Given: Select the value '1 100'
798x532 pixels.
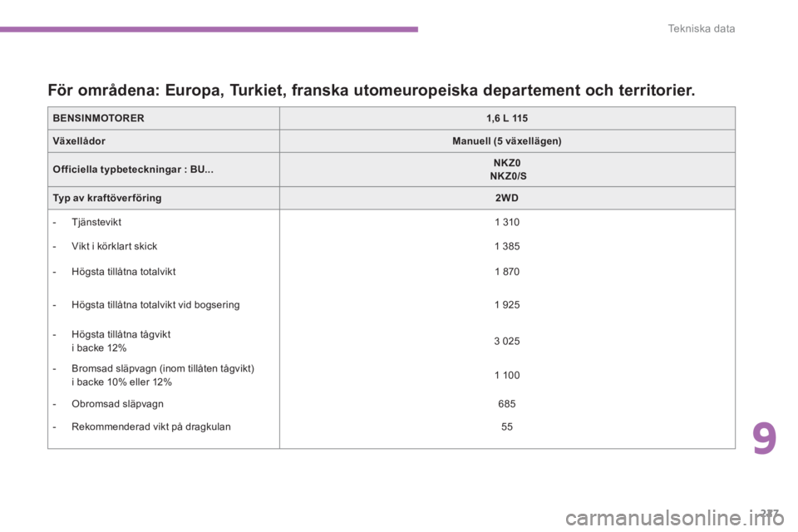Looking at the screenshot, I should (x=507, y=375).
